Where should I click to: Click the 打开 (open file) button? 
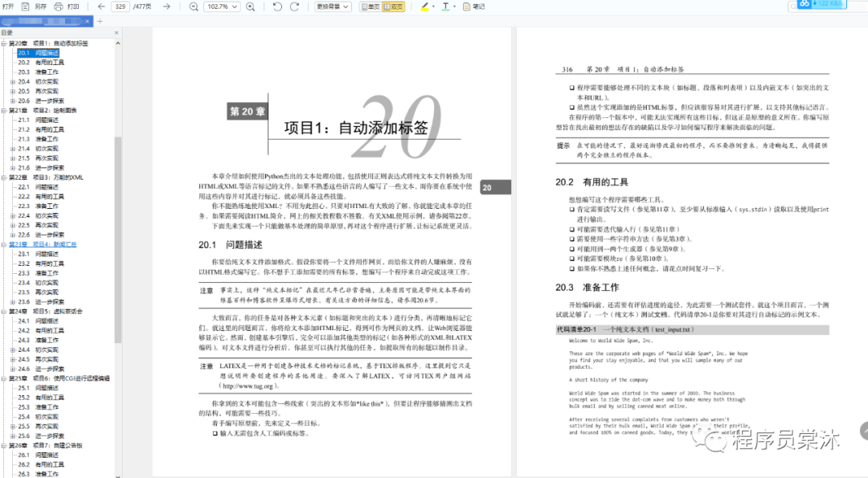[8, 6]
